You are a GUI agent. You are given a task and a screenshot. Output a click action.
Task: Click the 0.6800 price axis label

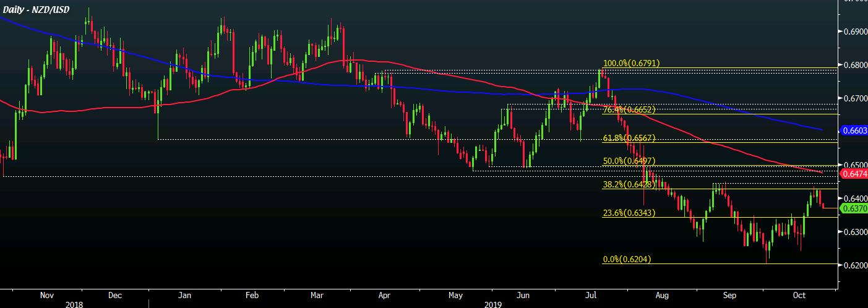click(855, 64)
